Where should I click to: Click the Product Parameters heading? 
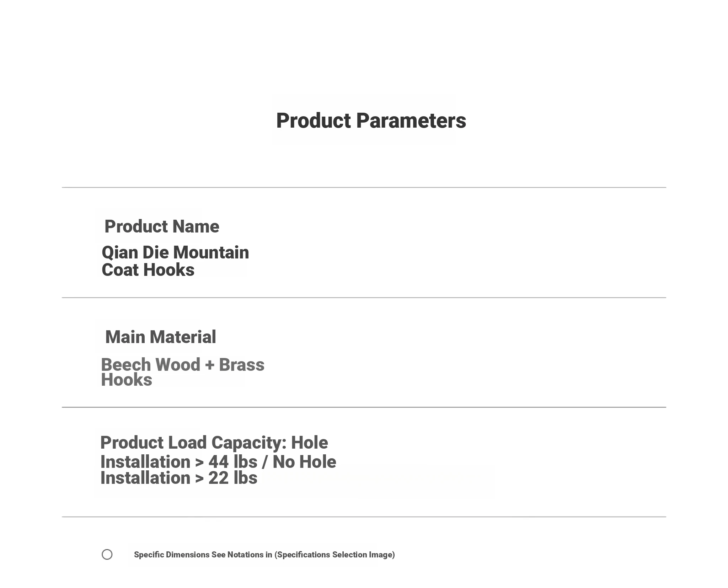[x=371, y=121]
